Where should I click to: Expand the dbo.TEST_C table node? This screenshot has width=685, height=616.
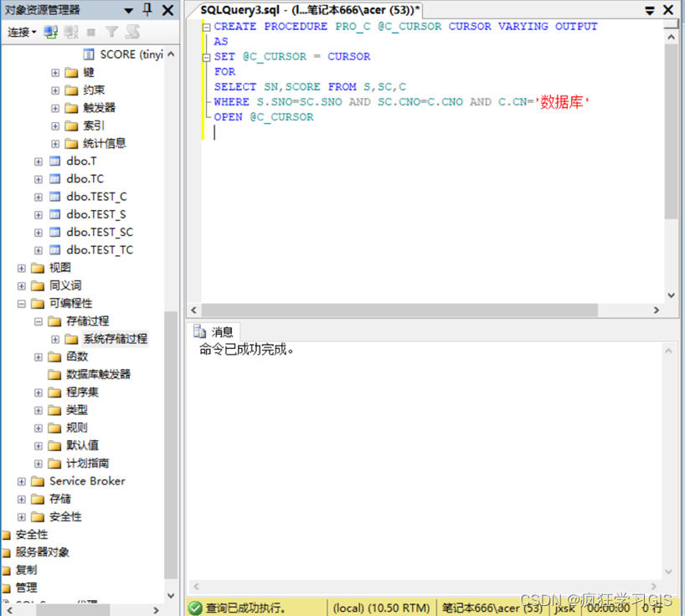tap(39, 197)
